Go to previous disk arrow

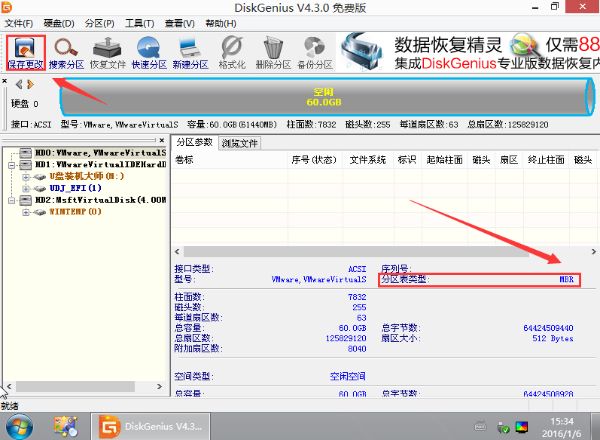click(x=18, y=84)
